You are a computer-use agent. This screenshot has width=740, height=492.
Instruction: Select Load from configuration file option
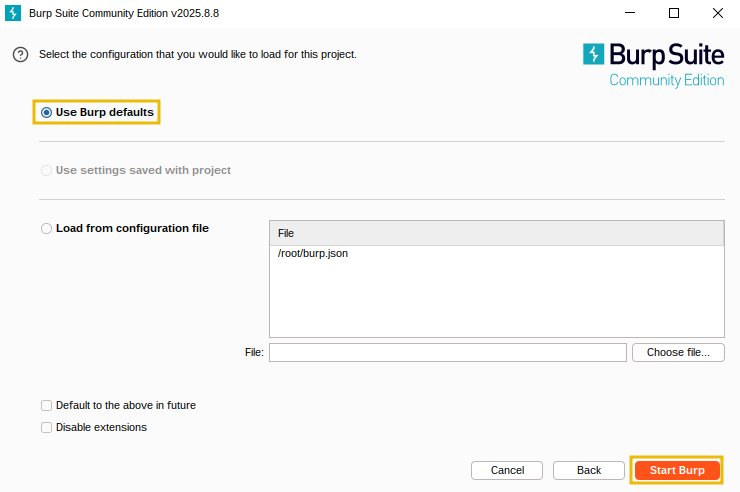pos(47,228)
